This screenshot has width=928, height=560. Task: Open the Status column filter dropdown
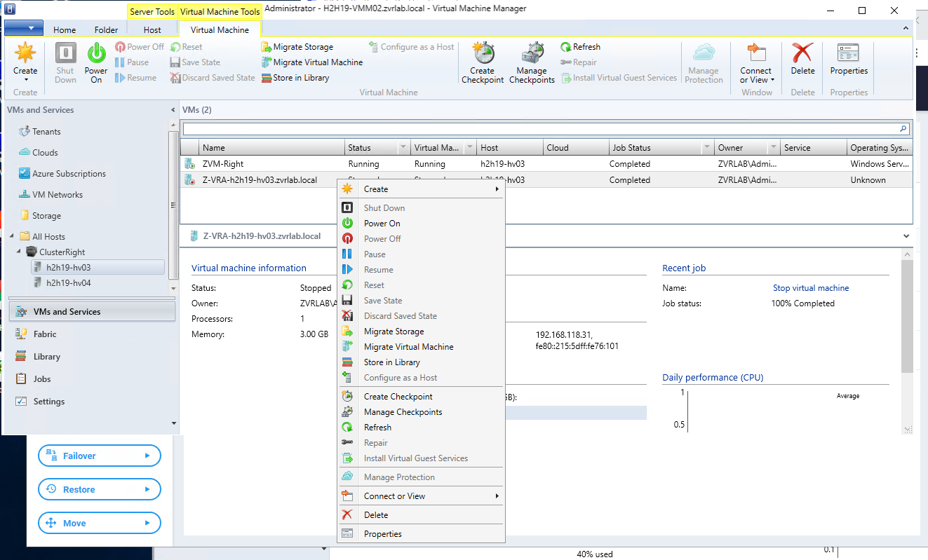click(x=403, y=148)
